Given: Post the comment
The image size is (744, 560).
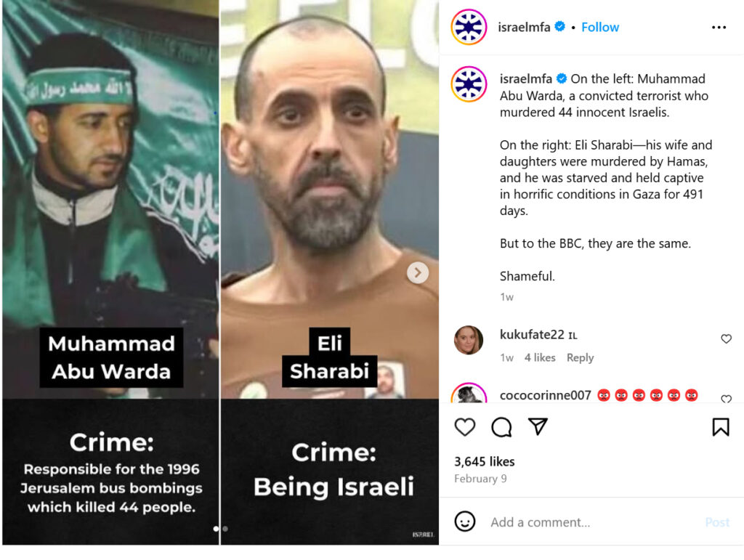Looking at the screenshot, I should tap(717, 522).
